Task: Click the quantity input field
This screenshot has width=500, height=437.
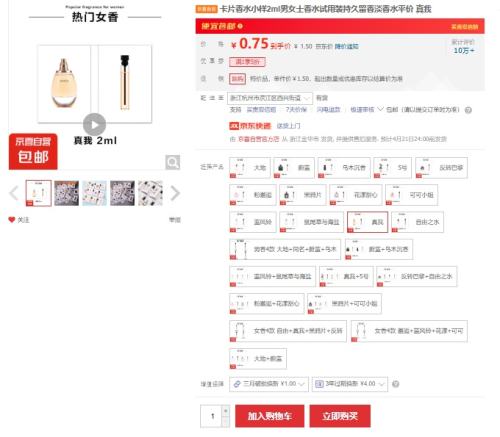Action: (x=211, y=416)
